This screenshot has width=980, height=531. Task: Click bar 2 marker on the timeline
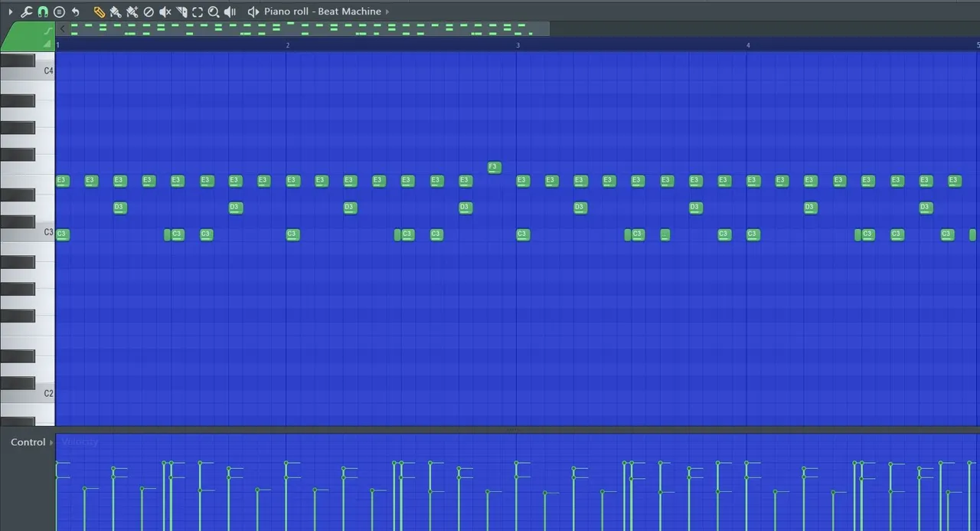(288, 45)
